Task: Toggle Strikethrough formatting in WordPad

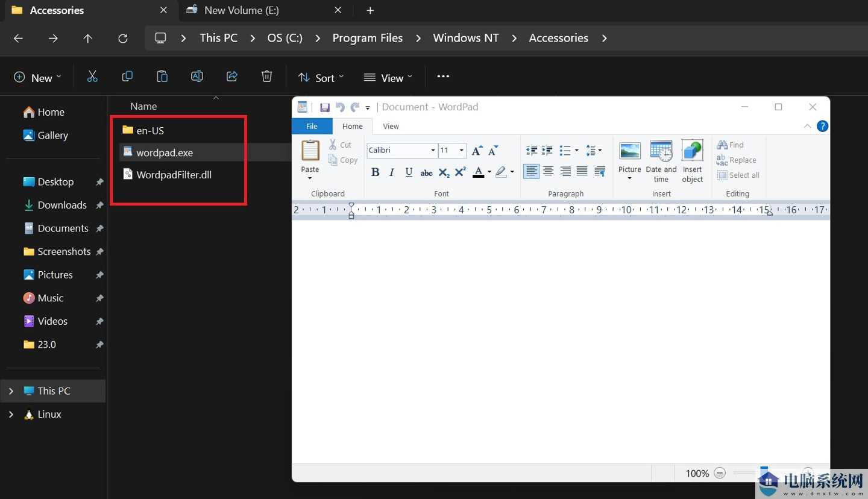Action: tap(426, 172)
